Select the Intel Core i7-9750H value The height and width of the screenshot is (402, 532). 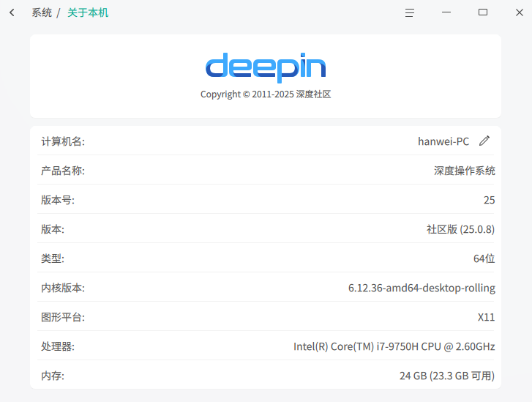coord(394,346)
